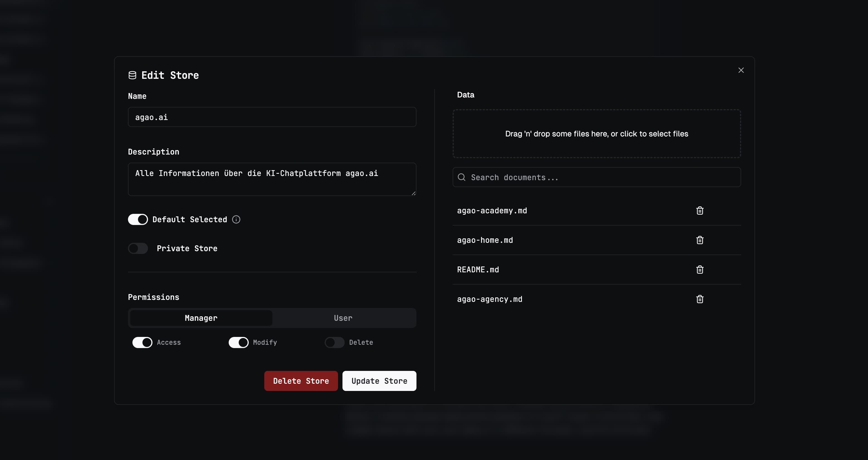Enable the Delete permission toggle
The image size is (868, 460).
[335, 342]
